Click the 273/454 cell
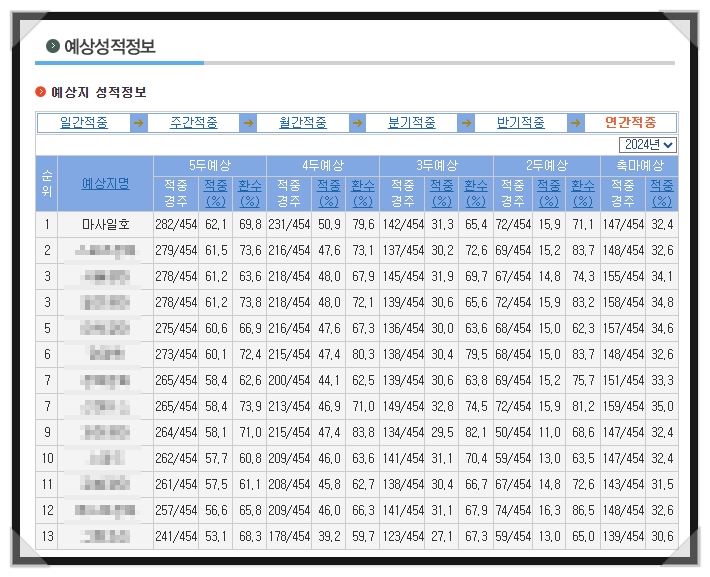 [x=176, y=354]
